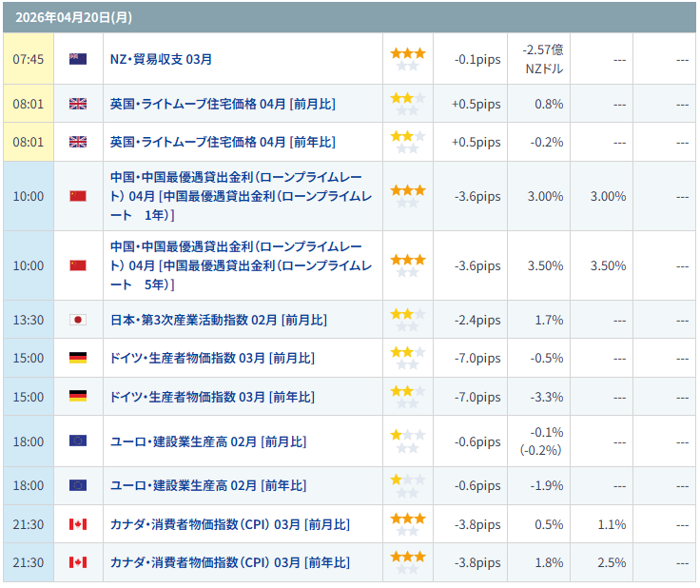Click UK flag in ライトムーブ住宅価格 [前月比] row
Viewport: 700px width, 588px height.
[78, 104]
